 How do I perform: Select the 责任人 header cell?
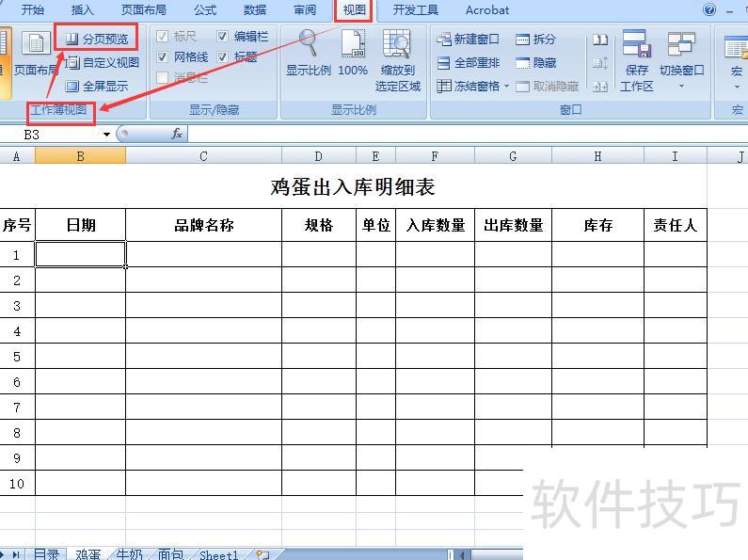pos(676,225)
